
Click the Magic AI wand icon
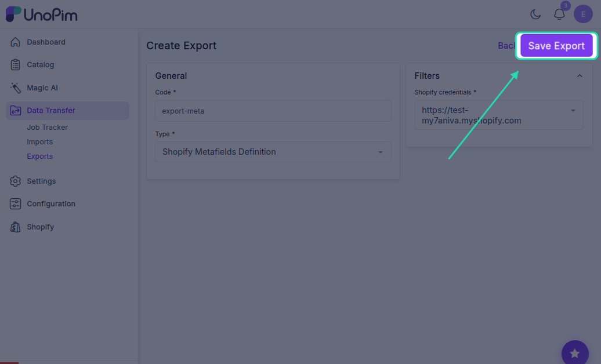[15, 88]
